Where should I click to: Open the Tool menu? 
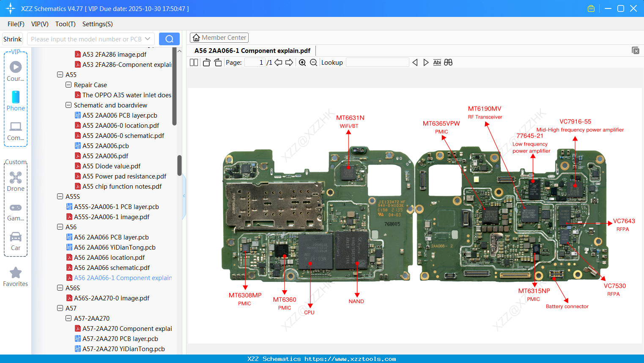(x=65, y=24)
